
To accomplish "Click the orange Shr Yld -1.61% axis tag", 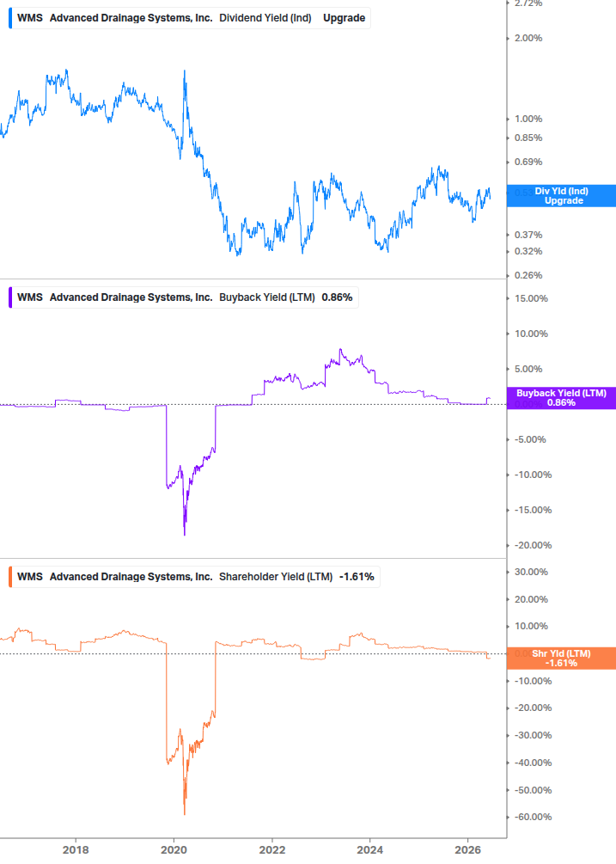I will click(561, 659).
